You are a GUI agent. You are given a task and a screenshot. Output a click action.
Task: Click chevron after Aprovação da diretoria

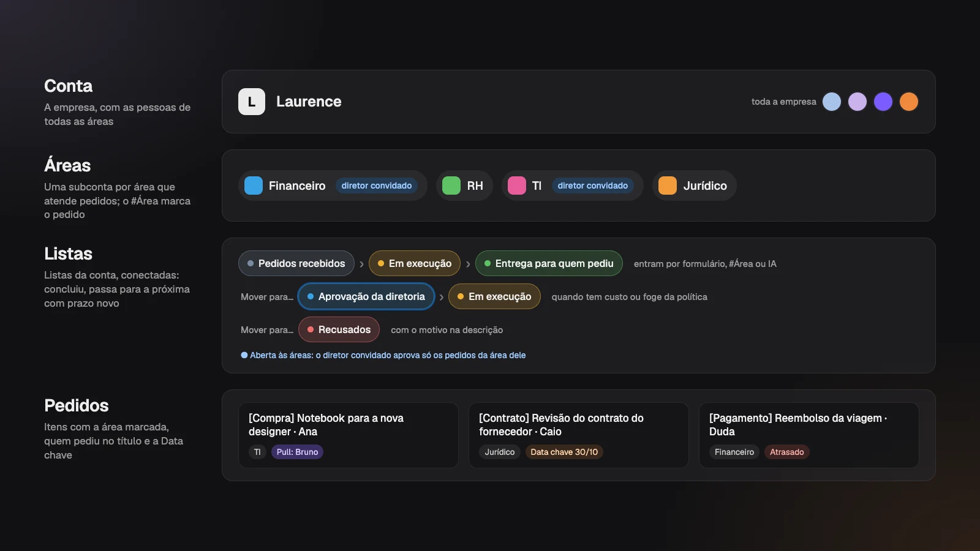[x=441, y=297]
